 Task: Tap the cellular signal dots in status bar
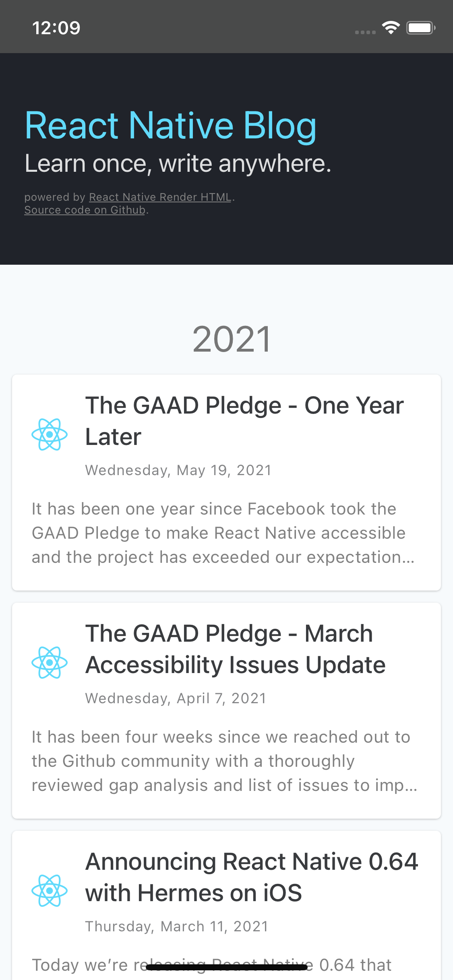[365, 32]
